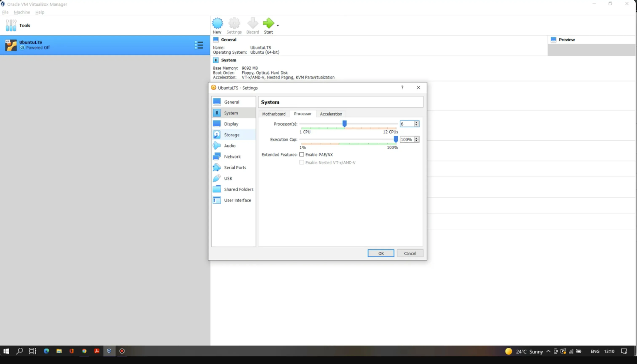
Task: Increase processor count with the stepper arrow
Action: [x=416, y=123]
